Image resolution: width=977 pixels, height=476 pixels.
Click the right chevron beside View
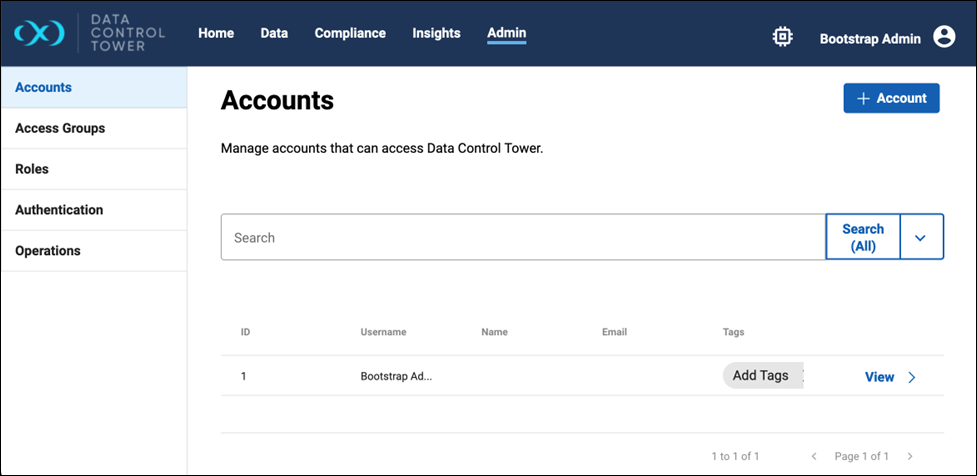tap(911, 378)
